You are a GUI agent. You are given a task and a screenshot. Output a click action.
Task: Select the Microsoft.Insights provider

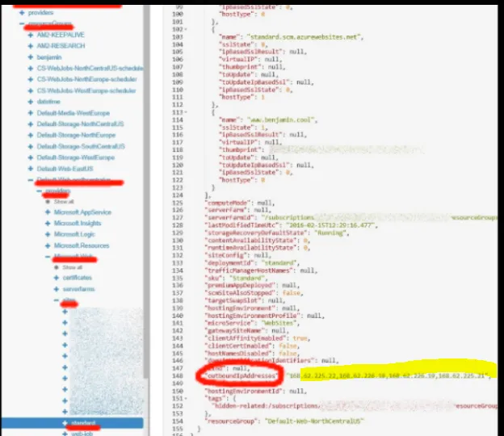point(78,223)
